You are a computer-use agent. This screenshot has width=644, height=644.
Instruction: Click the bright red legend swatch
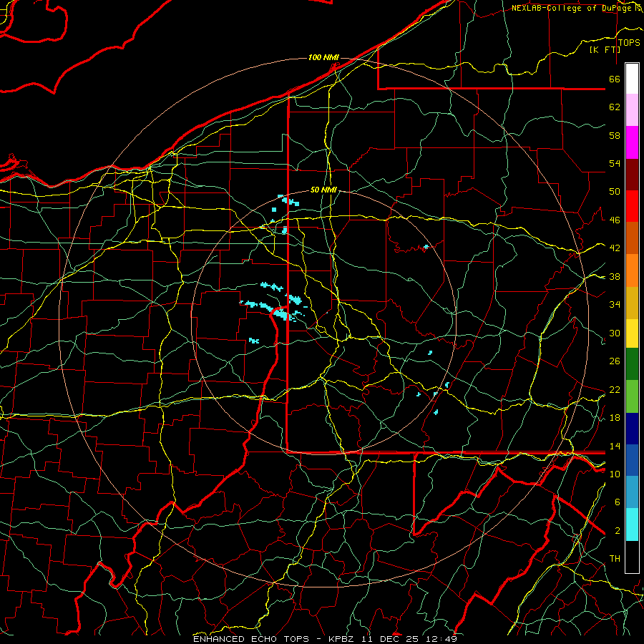pos(632,207)
